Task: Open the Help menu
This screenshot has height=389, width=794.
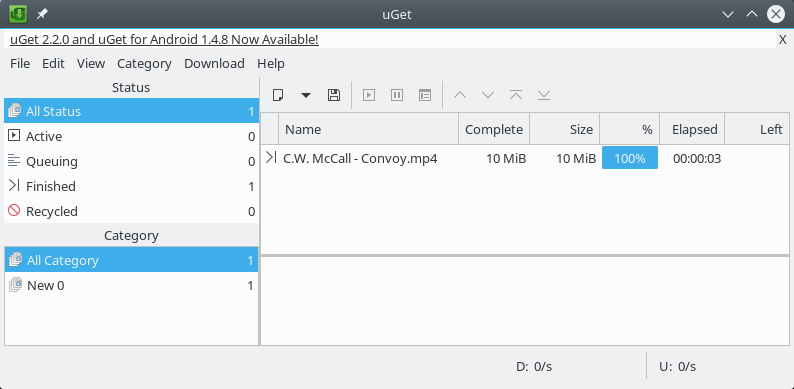Action: (x=271, y=63)
